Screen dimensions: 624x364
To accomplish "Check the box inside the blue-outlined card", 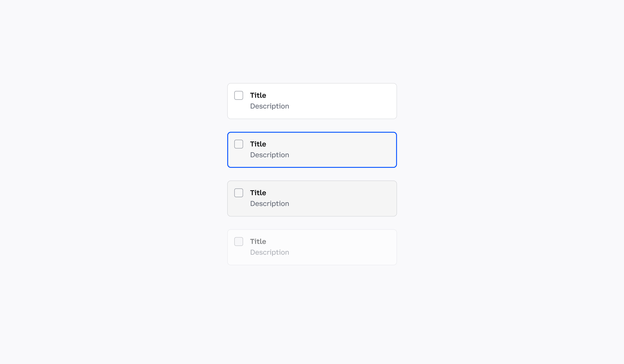I will [239, 144].
